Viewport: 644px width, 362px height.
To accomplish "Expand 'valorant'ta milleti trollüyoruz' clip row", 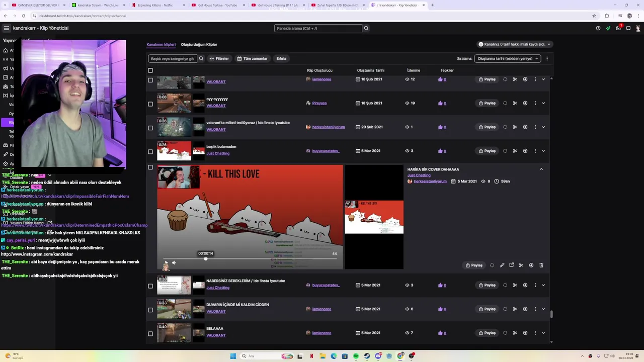I will click(x=543, y=127).
